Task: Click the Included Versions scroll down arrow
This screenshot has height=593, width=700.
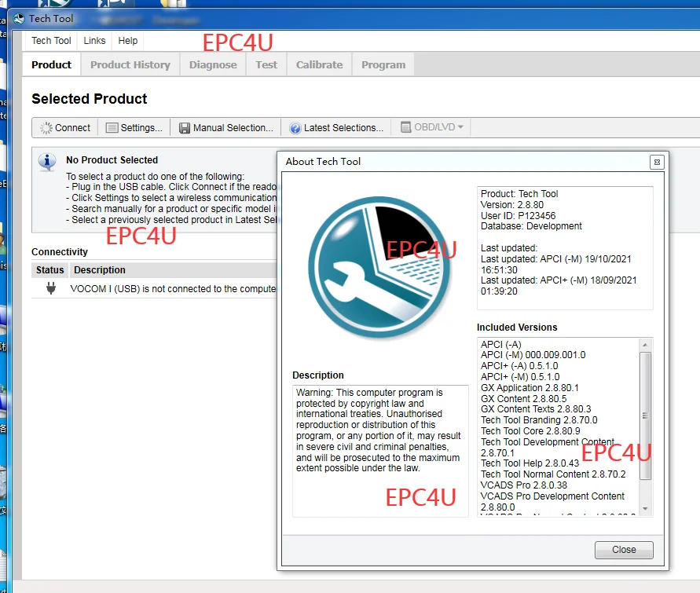Action: (645, 509)
